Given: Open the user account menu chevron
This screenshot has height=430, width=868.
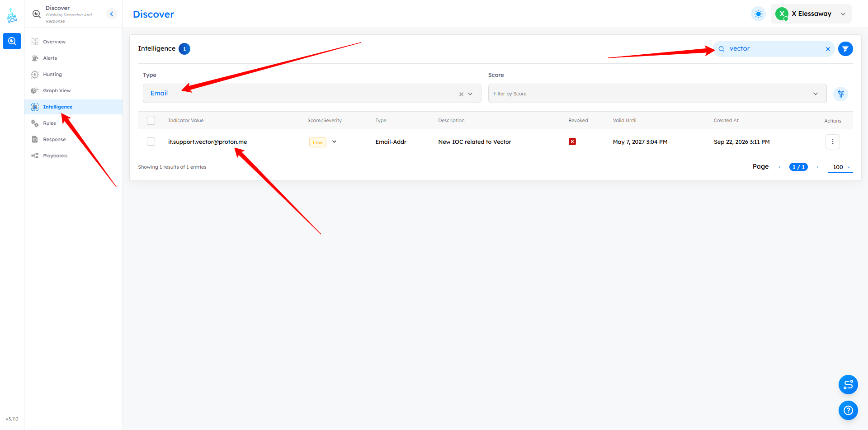Looking at the screenshot, I should point(843,14).
